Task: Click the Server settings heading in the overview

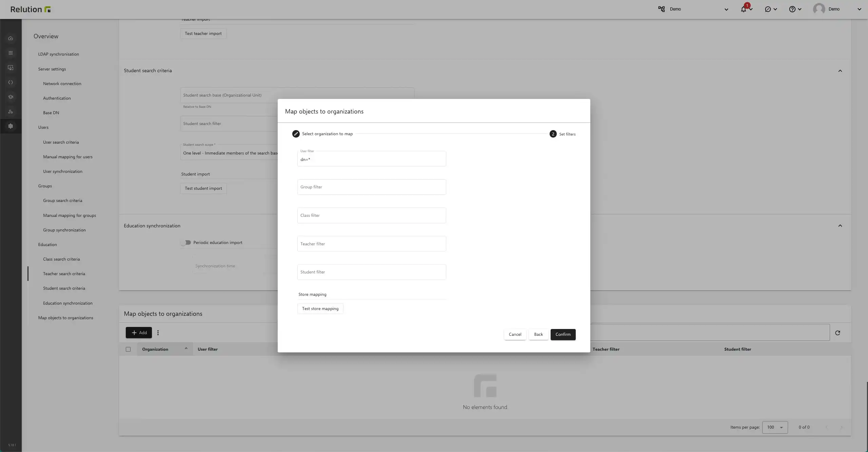Action: tap(52, 69)
